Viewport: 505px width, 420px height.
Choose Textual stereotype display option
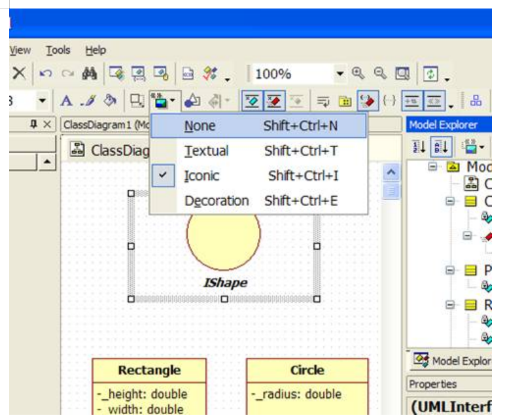pyautogui.click(x=258, y=150)
